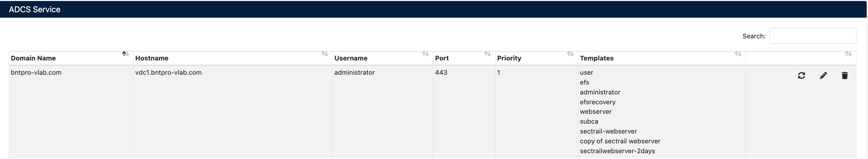Click the Templates sort arrows
Screen dimensions: 868x159
pos(738,54)
